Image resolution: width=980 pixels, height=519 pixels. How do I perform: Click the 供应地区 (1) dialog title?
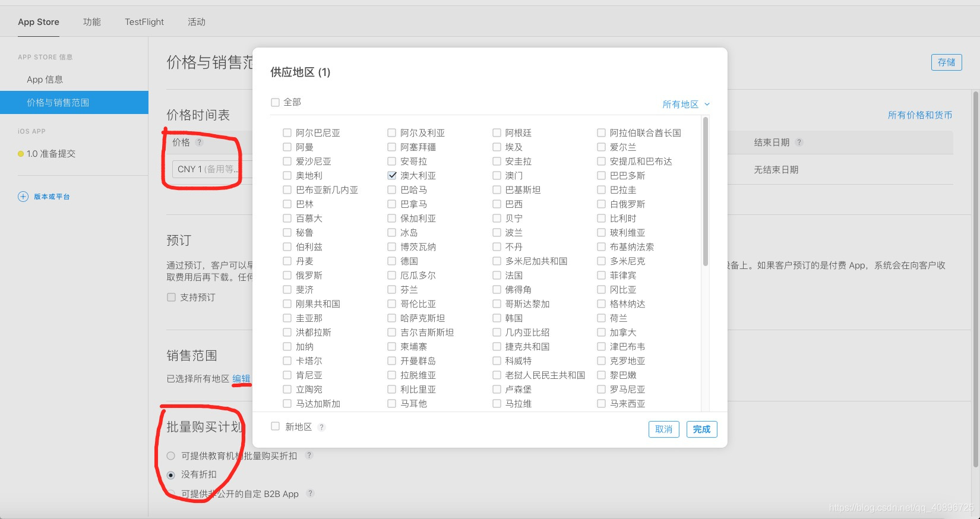(x=300, y=72)
